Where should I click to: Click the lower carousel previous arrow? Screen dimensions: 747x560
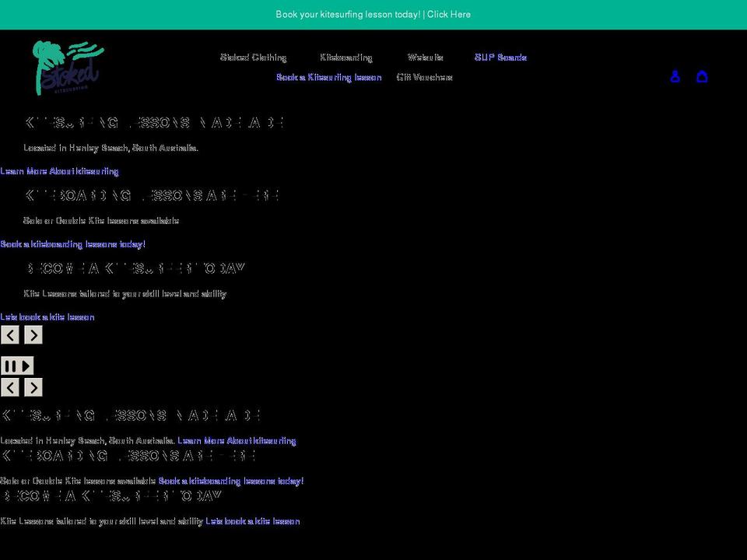10,387
